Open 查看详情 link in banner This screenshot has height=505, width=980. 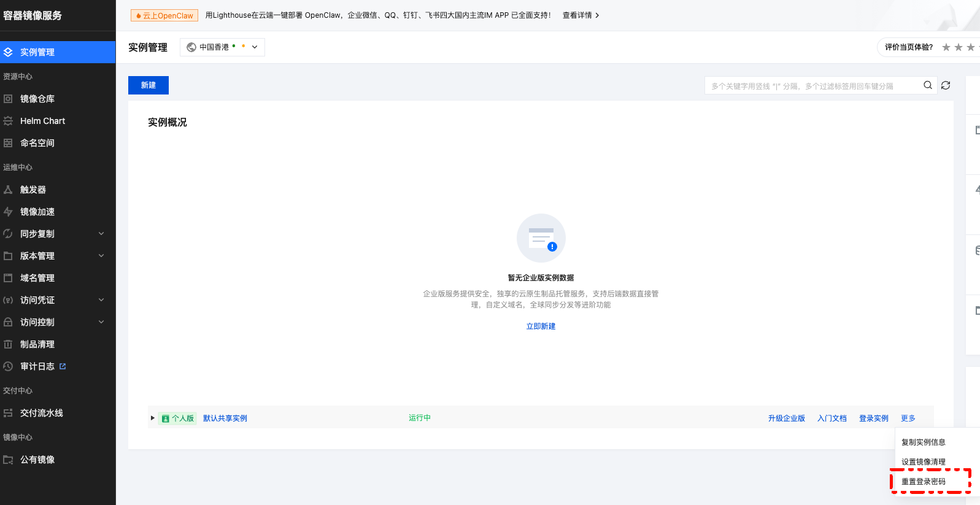click(x=581, y=15)
